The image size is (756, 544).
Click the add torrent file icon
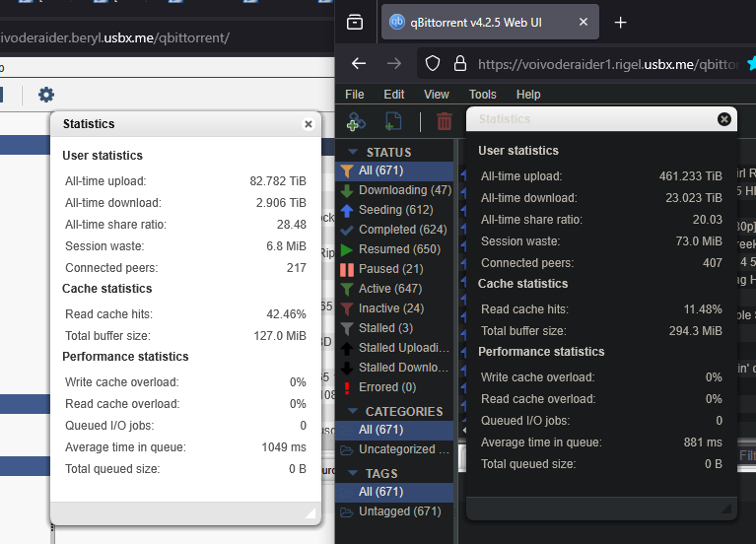pos(393,121)
